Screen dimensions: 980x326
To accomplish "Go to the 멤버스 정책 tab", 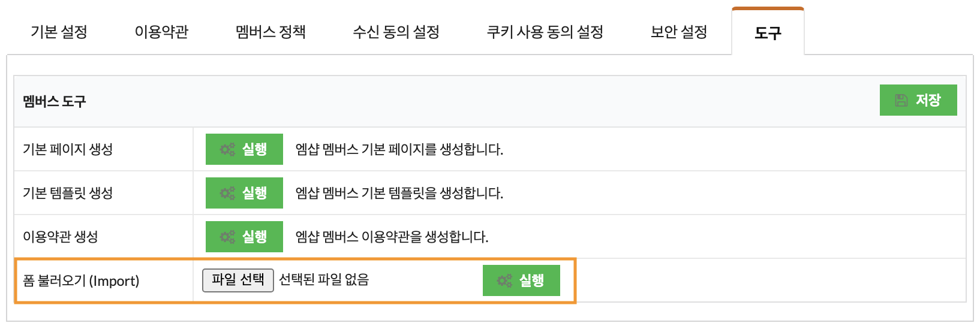I will click(270, 32).
